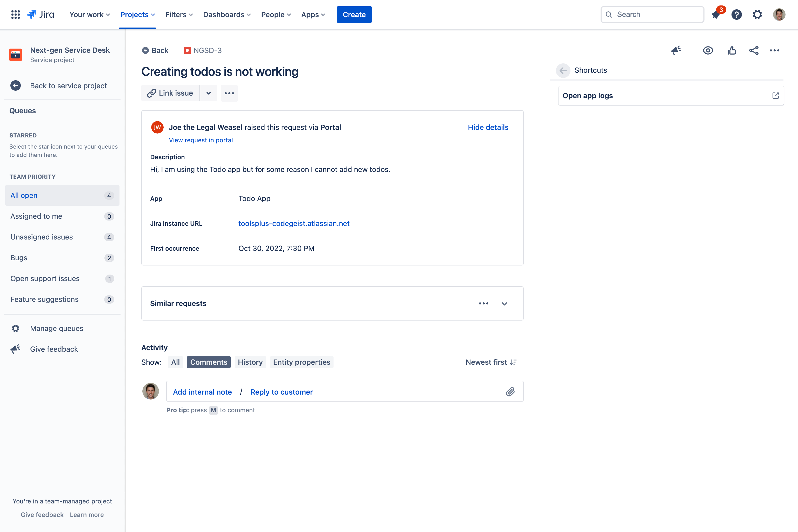Expand the Similar requests panel

[504, 303]
